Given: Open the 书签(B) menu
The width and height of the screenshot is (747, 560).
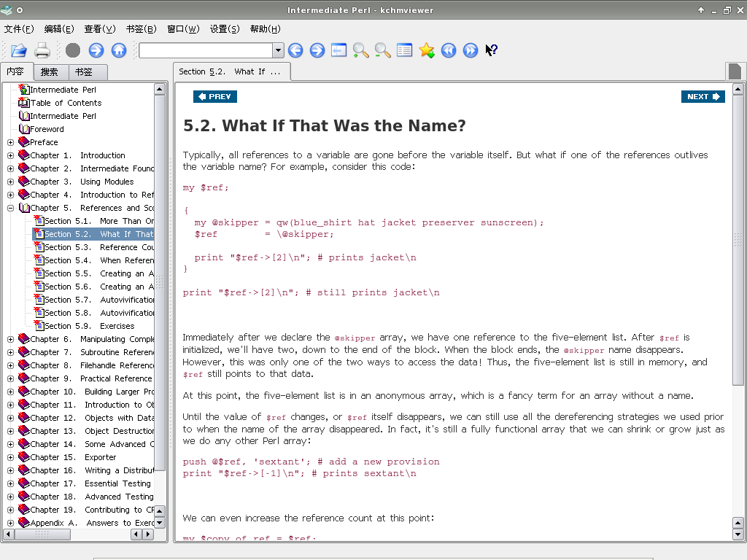Looking at the screenshot, I should [141, 29].
